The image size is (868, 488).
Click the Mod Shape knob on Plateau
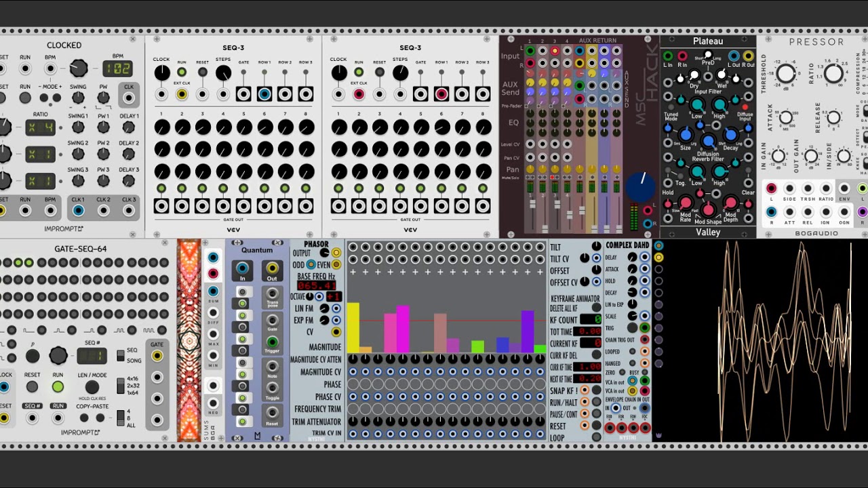[x=708, y=209]
